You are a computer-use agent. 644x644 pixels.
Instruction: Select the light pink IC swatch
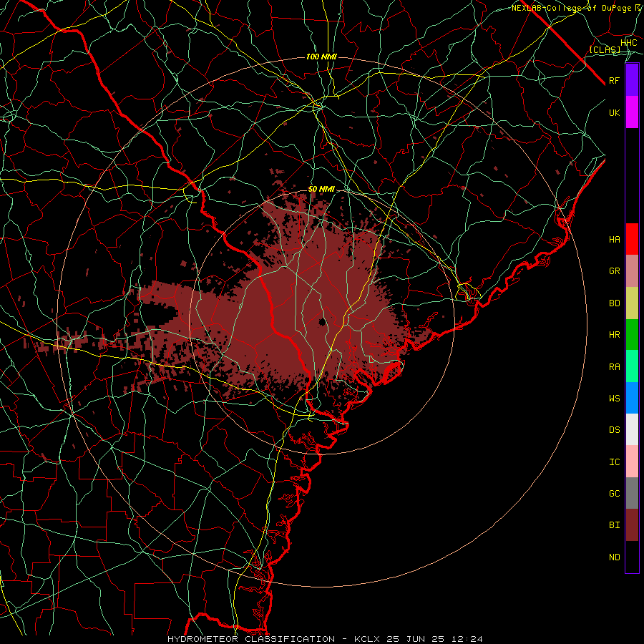point(632,462)
